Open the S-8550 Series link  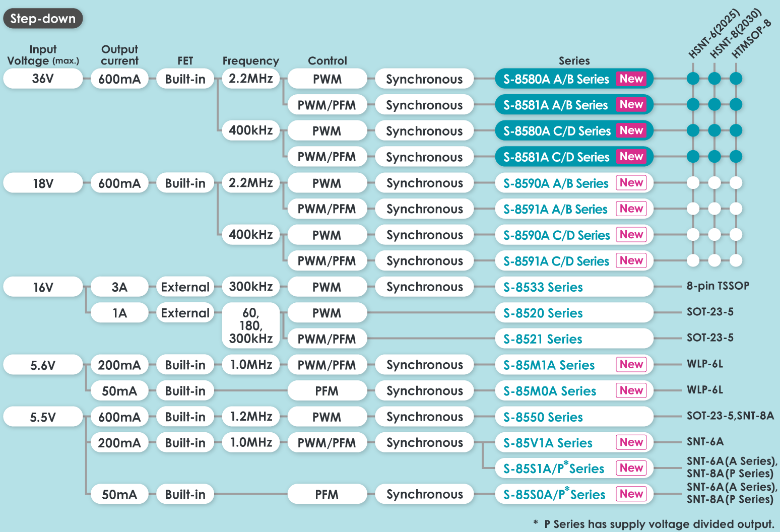[x=543, y=417]
